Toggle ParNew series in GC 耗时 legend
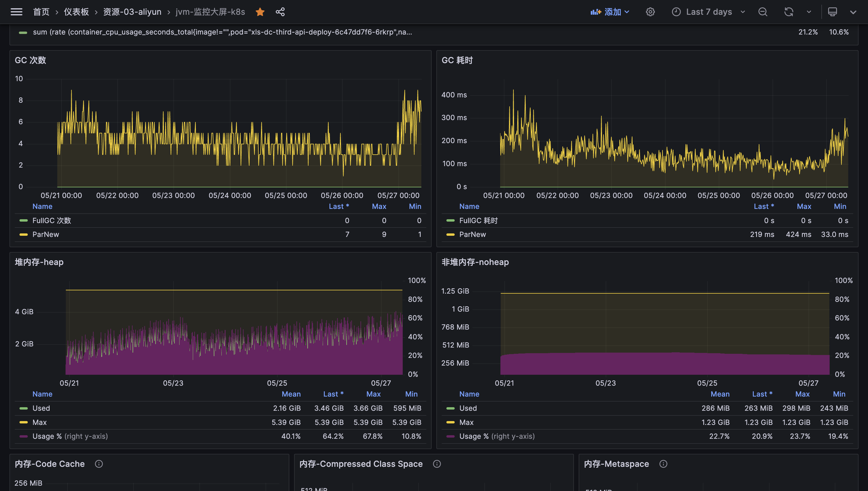The height and width of the screenshot is (491, 868). coord(472,234)
